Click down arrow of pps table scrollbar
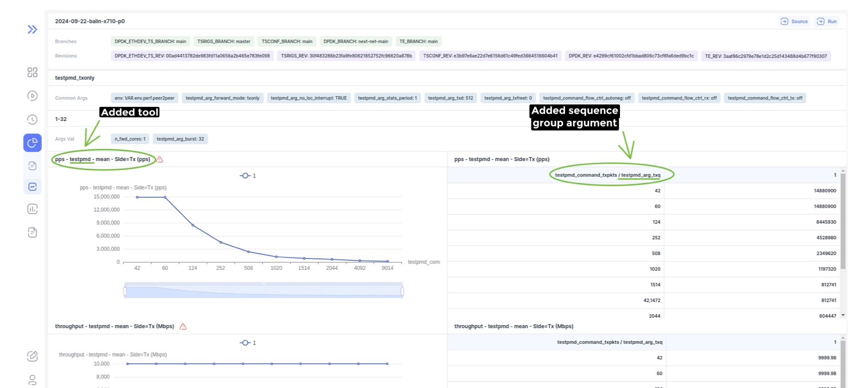This screenshot has width=868, height=388. (843, 315)
